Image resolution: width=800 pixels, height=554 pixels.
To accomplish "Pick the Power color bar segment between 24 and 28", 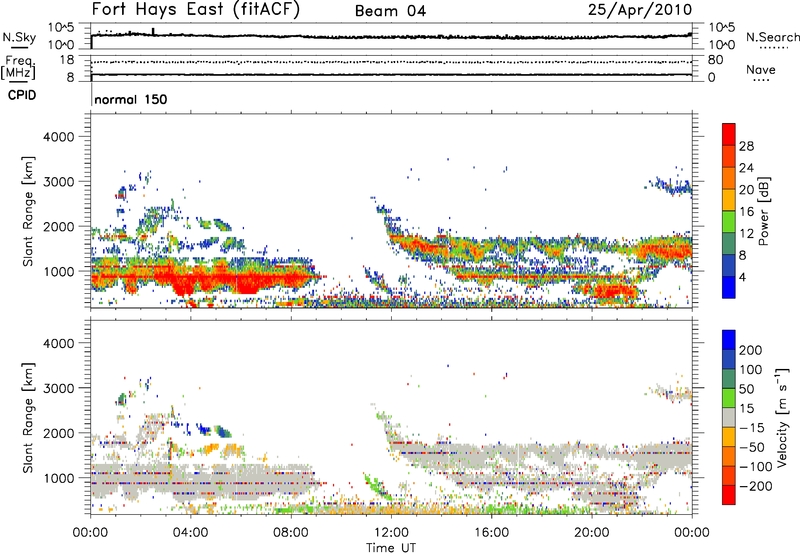I will pos(729,157).
